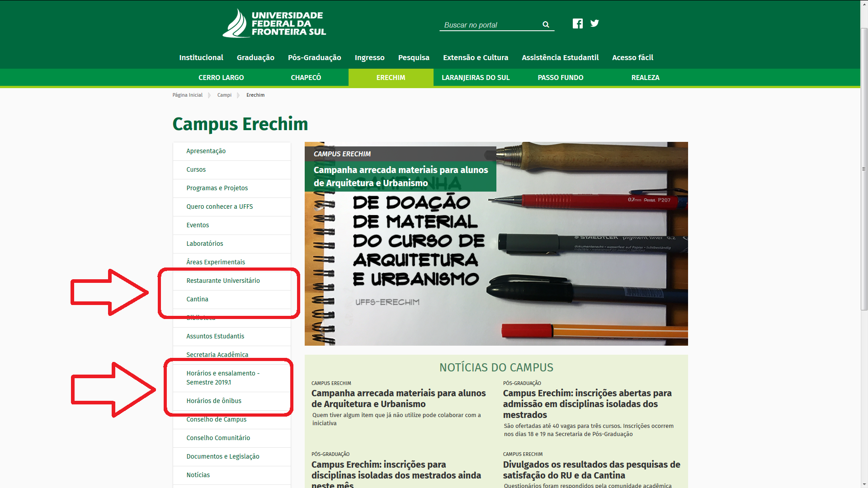
Task: Open Programas e Projetos sidebar link
Action: (232, 188)
